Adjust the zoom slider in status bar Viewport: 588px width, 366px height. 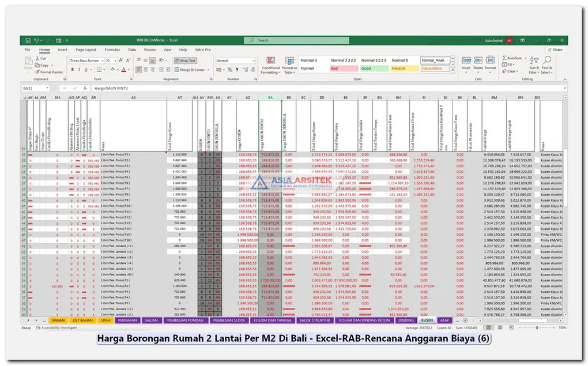537,328
